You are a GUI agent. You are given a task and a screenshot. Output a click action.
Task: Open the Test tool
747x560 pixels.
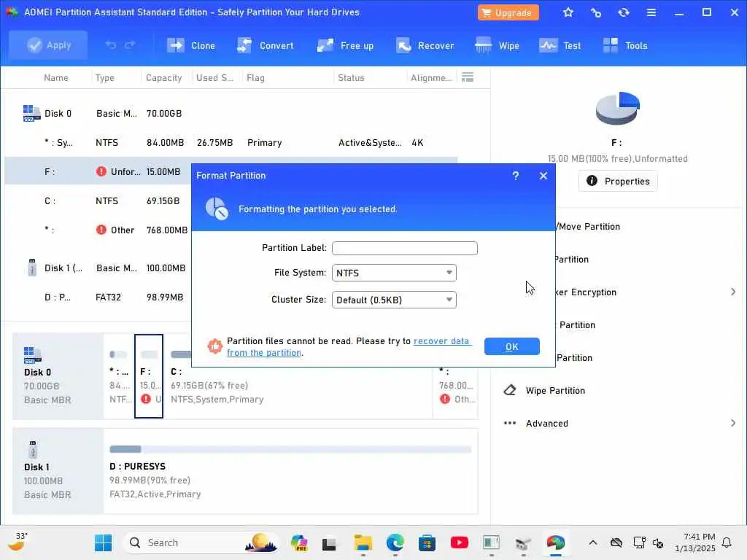[x=560, y=46]
